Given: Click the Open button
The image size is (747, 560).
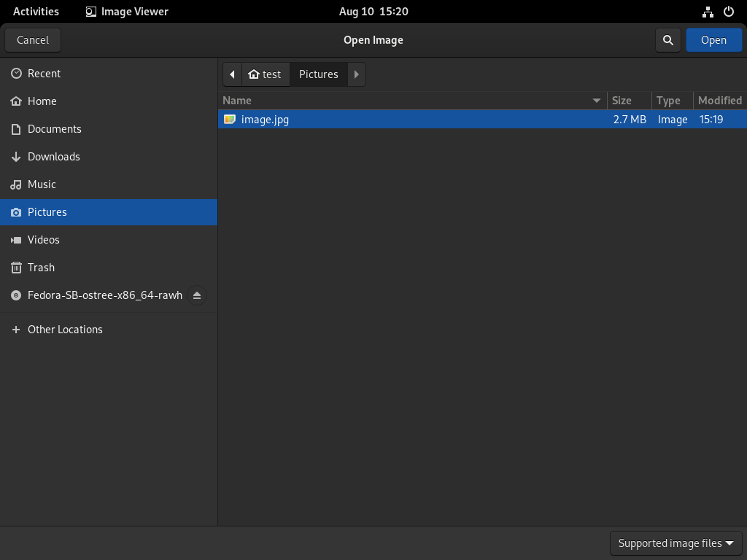Looking at the screenshot, I should pyautogui.click(x=713, y=40).
